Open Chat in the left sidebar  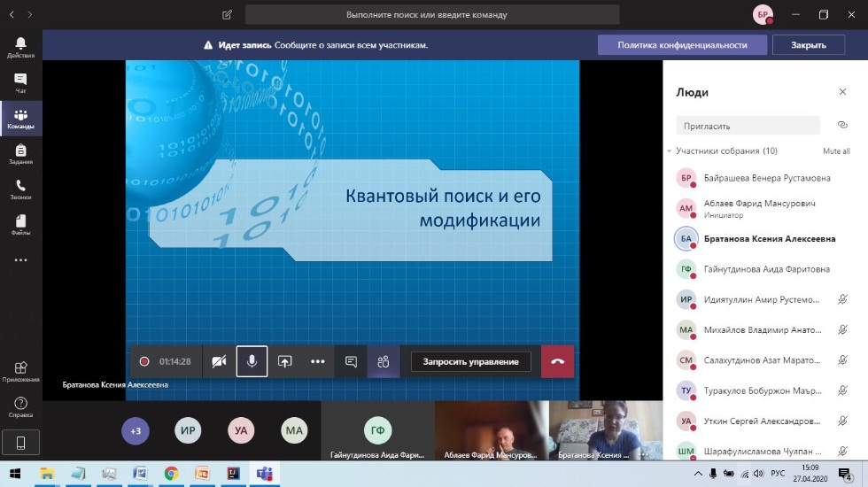point(20,83)
